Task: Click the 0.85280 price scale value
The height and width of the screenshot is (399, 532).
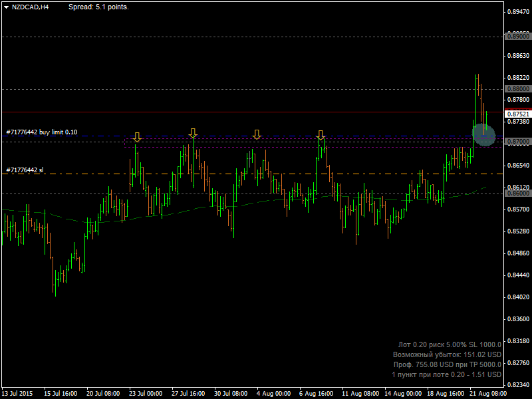Action: point(518,231)
